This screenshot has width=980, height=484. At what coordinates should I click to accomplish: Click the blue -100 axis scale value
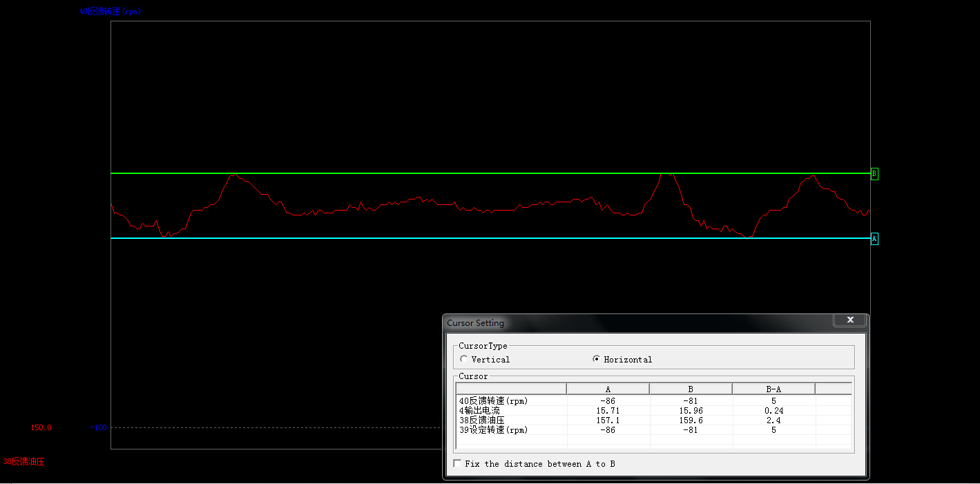(99, 427)
